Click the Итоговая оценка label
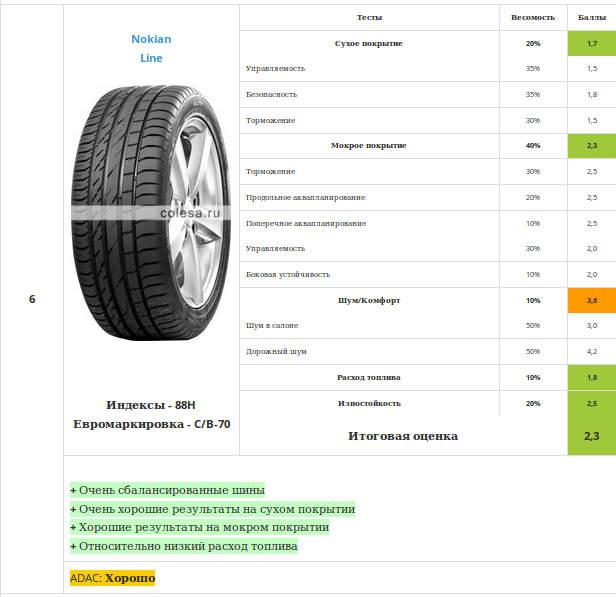This screenshot has height=597, width=616. [403, 436]
